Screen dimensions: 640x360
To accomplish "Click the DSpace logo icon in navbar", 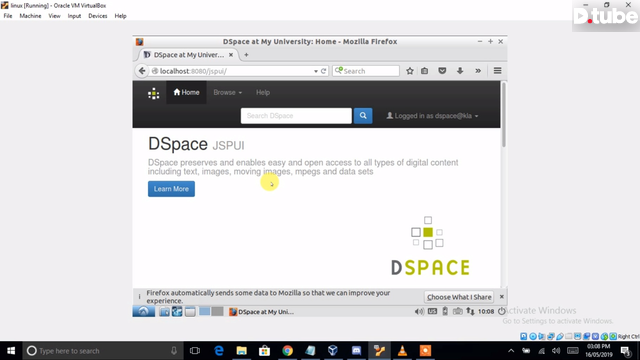I will [x=153, y=93].
